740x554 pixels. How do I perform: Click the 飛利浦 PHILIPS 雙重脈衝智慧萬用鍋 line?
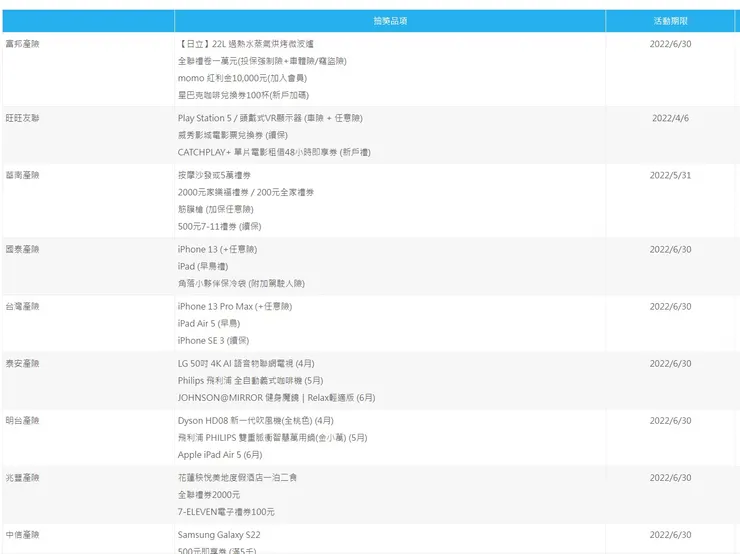point(272,437)
